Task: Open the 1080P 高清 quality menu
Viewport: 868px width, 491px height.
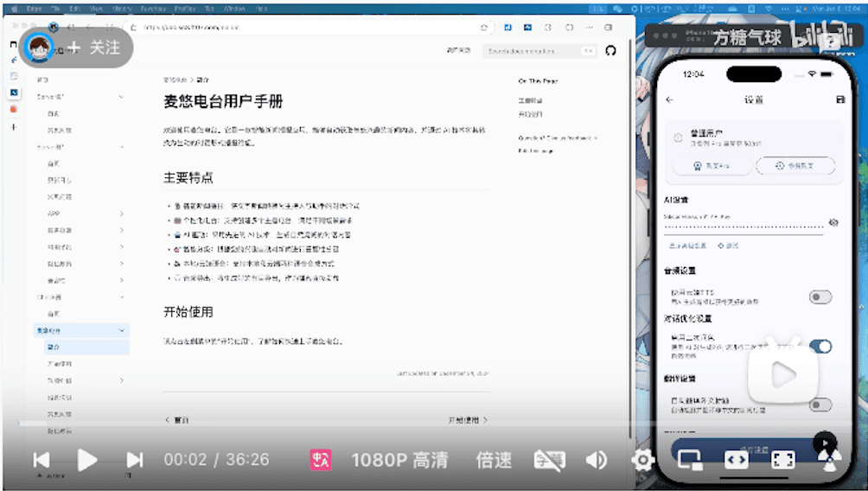Action: click(x=399, y=460)
